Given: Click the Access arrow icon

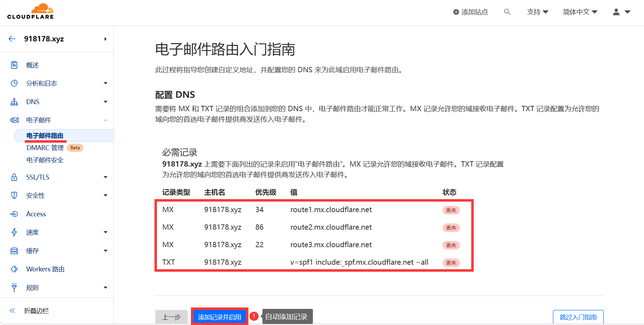Looking at the screenshot, I should pyautogui.click(x=14, y=214).
